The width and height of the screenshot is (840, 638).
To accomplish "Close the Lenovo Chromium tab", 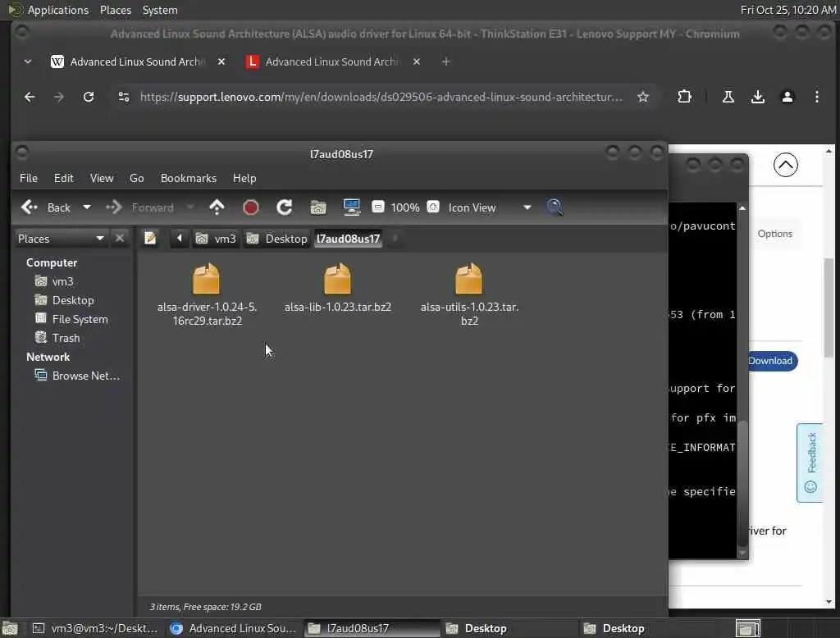I will 416,62.
